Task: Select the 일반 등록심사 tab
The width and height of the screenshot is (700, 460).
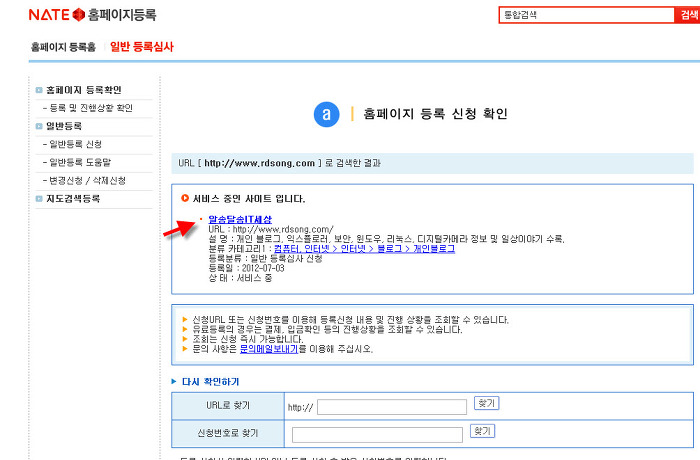Action: 142,47
